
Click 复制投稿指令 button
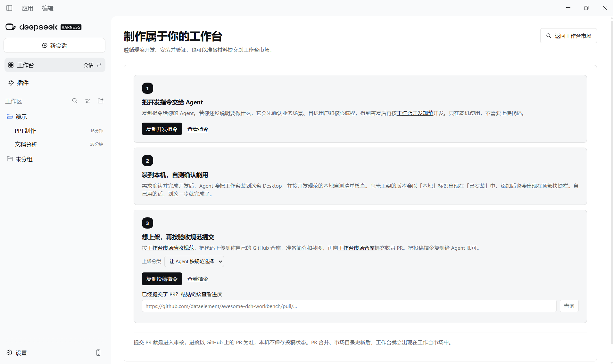pyautogui.click(x=162, y=279)
